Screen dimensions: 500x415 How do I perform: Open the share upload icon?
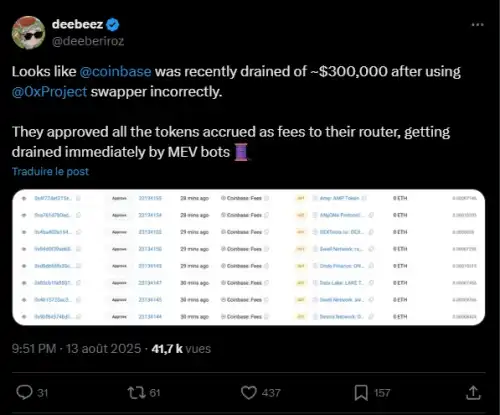coord(473,393)
